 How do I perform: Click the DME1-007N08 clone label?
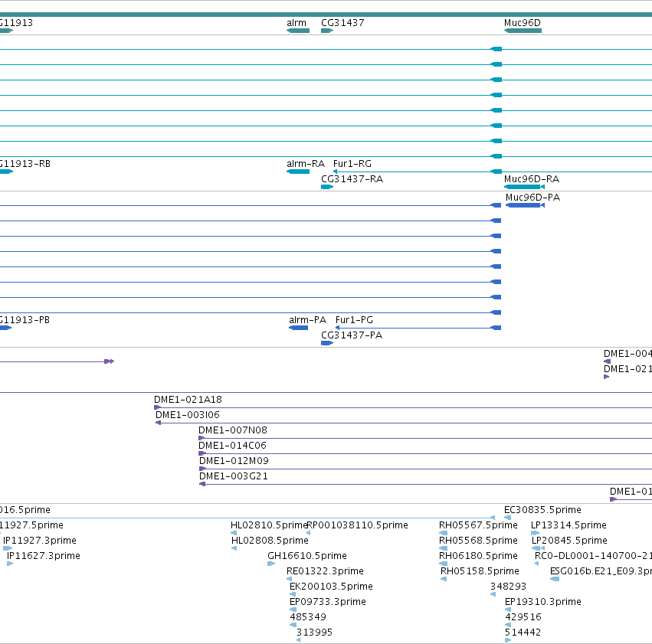pos(233,430)
